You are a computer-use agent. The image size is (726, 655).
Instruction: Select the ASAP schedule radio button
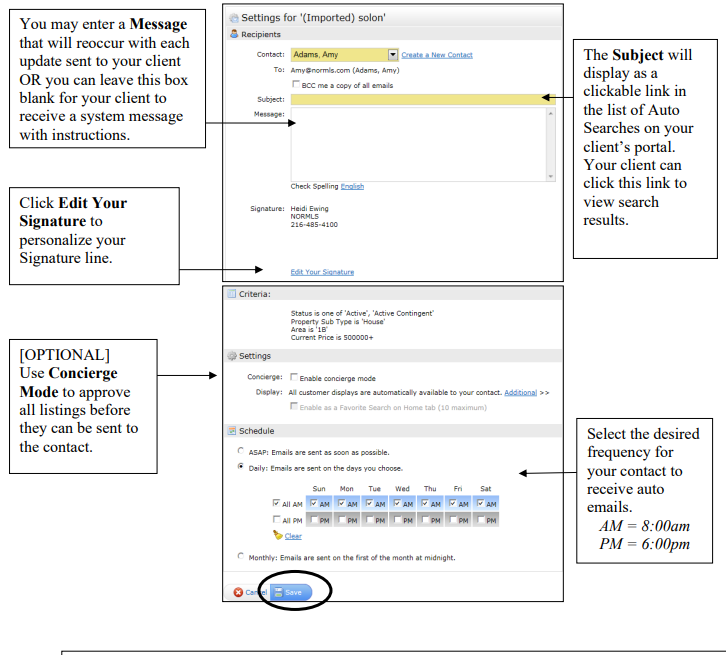click(x=240, y=450)
